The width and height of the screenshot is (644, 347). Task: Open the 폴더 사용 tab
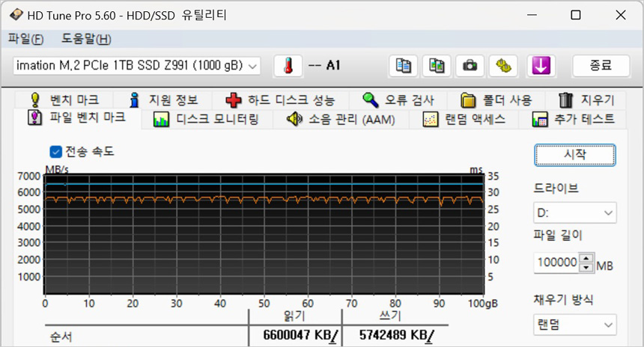tap(496, 99)
